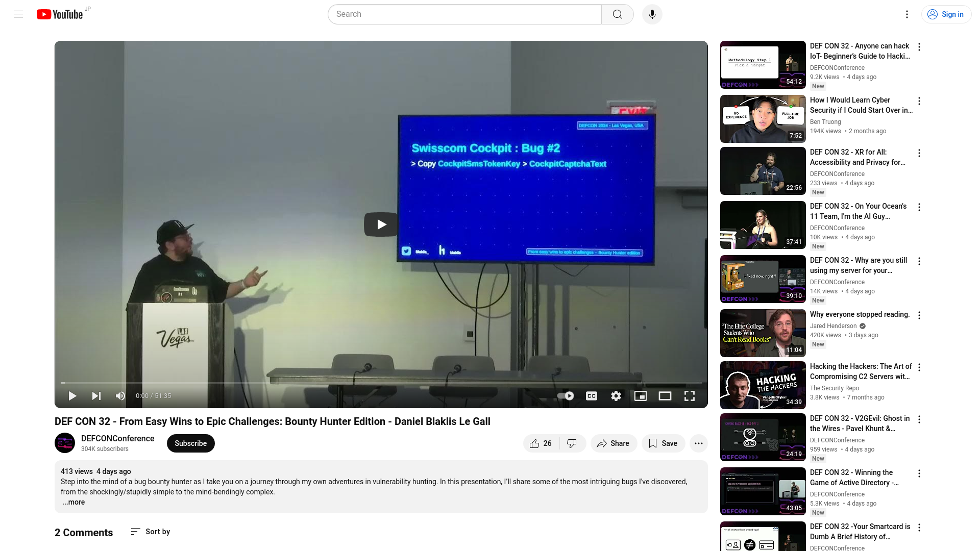Seek on the video progress bar
The width and height of the screenshot is (980, 551).
(x=381, y=383)
